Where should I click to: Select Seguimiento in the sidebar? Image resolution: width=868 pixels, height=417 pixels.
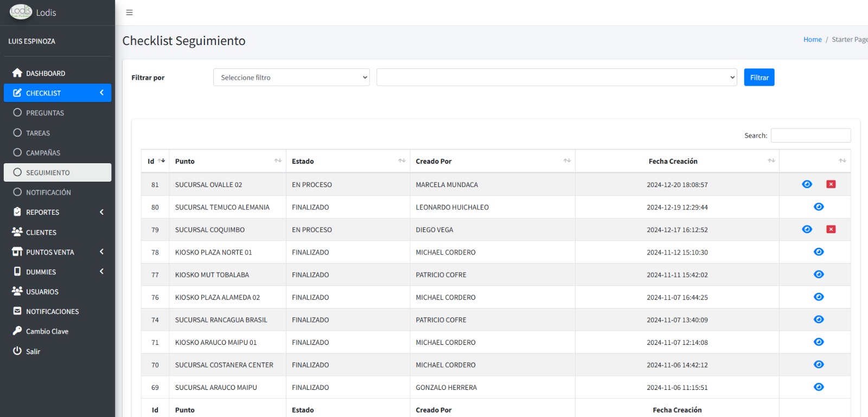point(58,172)
